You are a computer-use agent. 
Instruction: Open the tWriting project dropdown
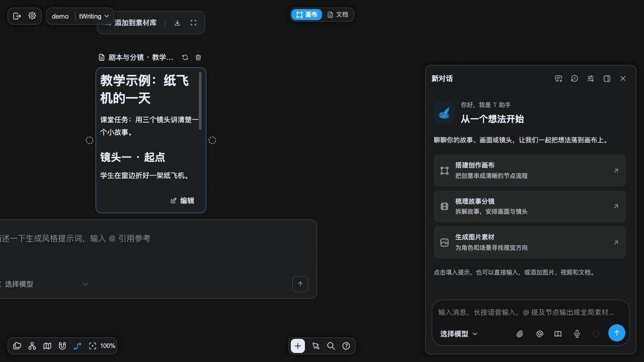[x=94, y=16]
